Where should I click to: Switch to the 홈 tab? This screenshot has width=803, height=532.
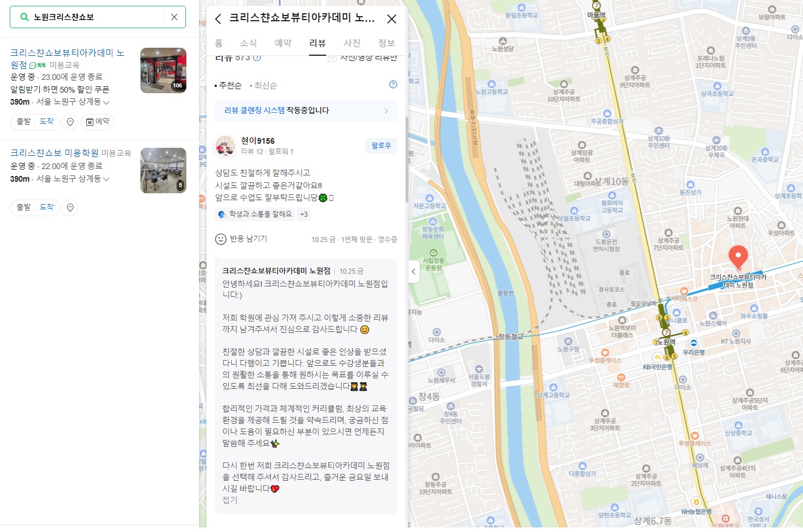219,43
